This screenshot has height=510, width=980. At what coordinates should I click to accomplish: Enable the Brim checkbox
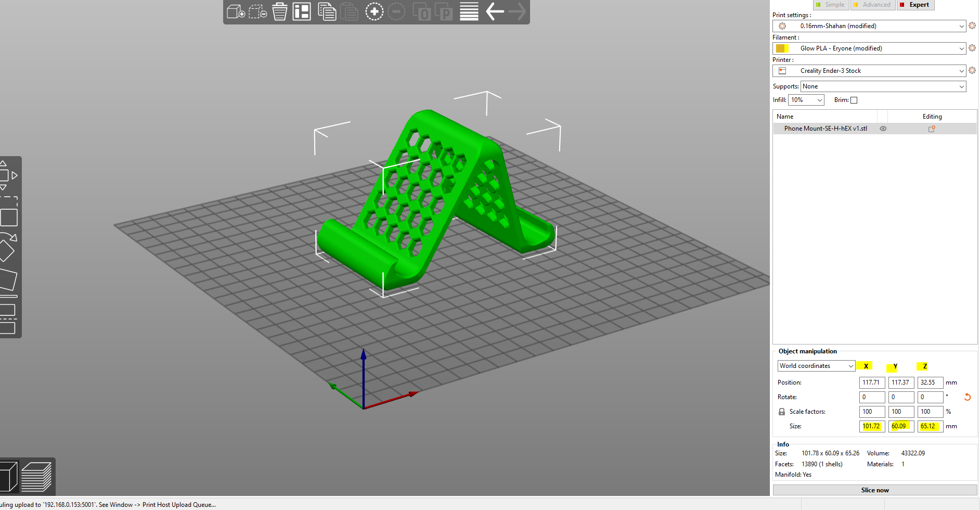pyautogui.click(x=854, y=99)
